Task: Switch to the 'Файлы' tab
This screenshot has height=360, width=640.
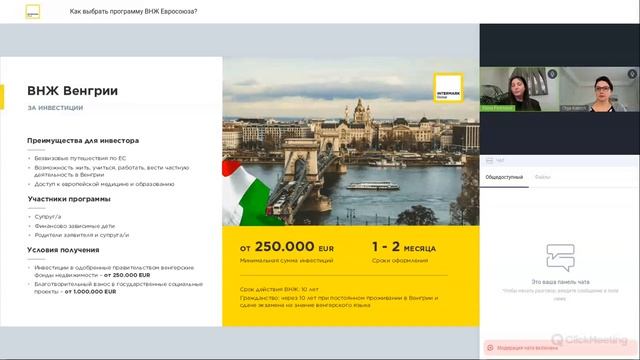Action: pyautogui.click(x=542, y=177)
